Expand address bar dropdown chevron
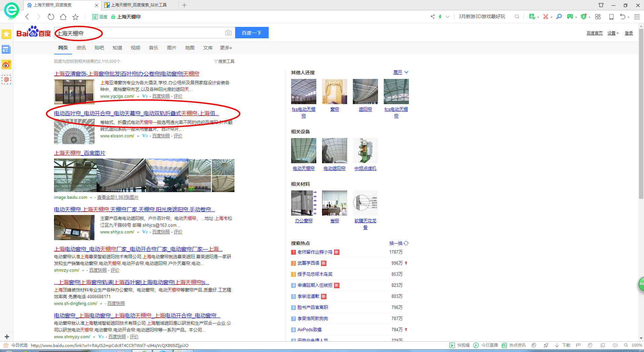This screenshot has height=352, width=644. (x=447, y=16)
